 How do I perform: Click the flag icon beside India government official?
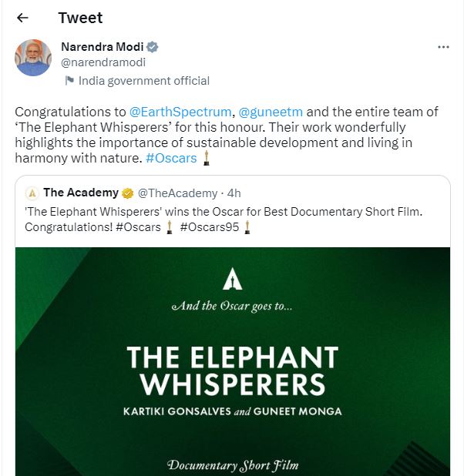click(69, 81)
